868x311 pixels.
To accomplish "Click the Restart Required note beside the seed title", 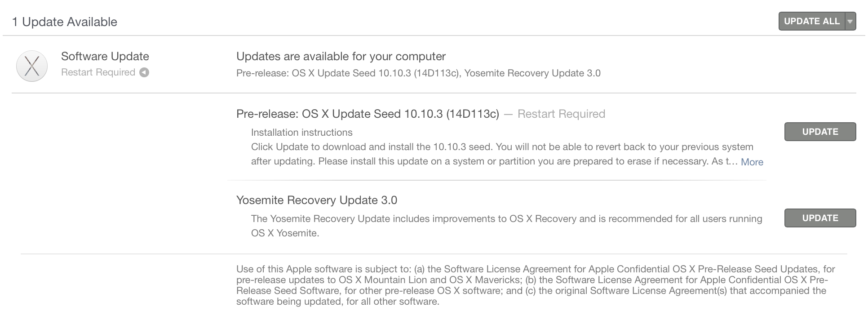I will coord(561,114).
